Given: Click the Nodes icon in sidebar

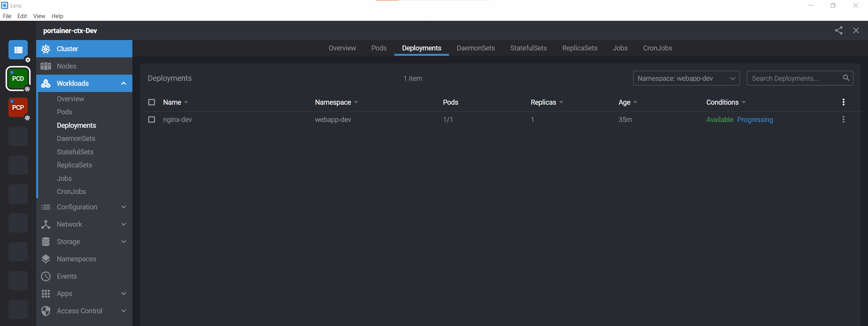Looking at the screenshot, I should (46, 66).
